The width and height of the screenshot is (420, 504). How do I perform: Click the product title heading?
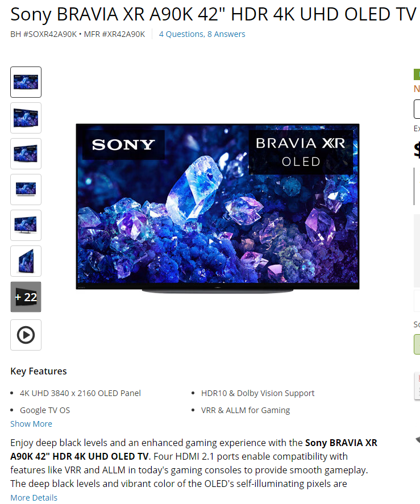[x=213, y=14]
